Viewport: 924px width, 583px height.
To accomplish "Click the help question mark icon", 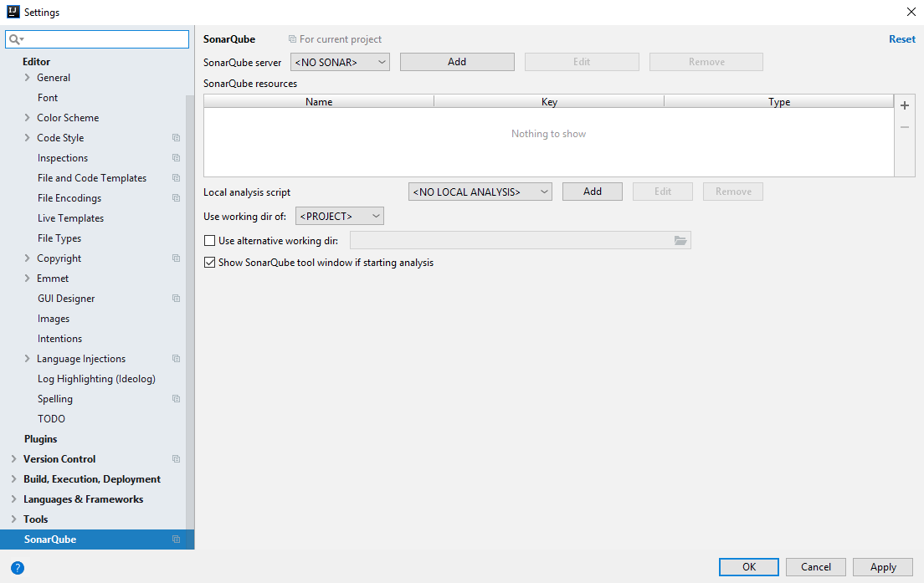I will (x=18, y=568).
